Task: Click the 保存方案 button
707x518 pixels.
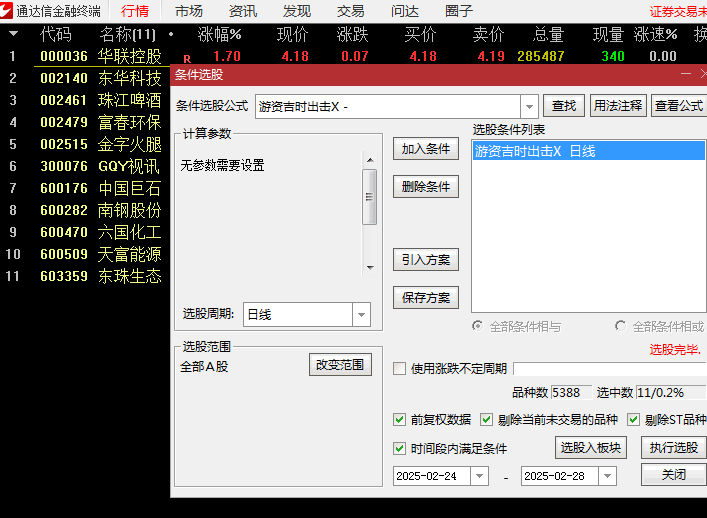Action: click(x=426, y=298)
